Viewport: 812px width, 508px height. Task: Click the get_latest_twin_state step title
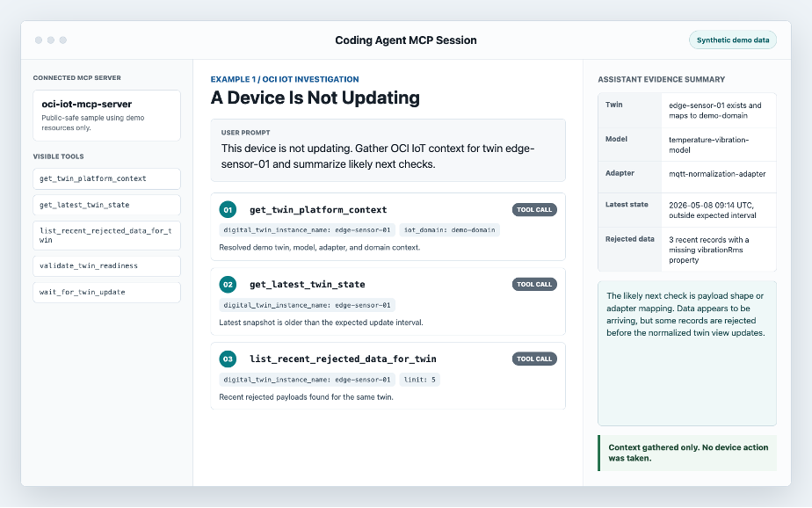pos(307,284)
